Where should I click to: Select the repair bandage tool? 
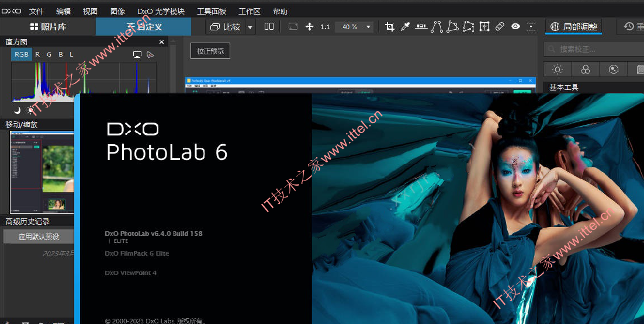point(500,27)
